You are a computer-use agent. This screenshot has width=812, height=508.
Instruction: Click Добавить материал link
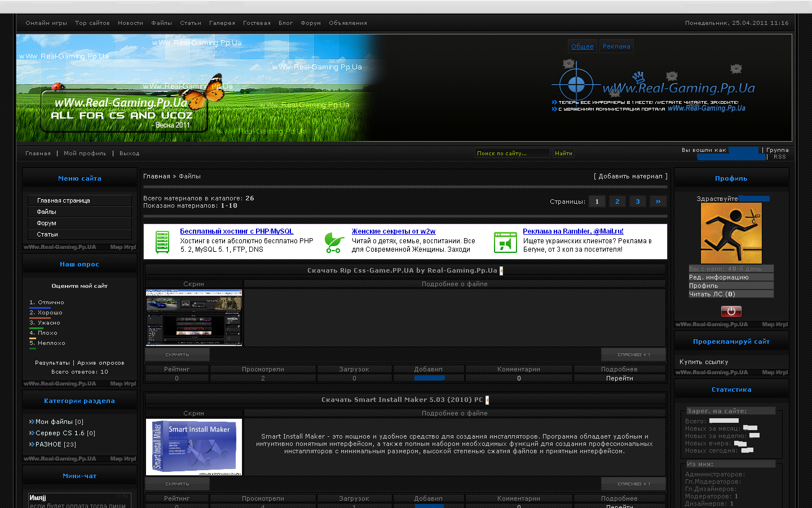(630, 176)
